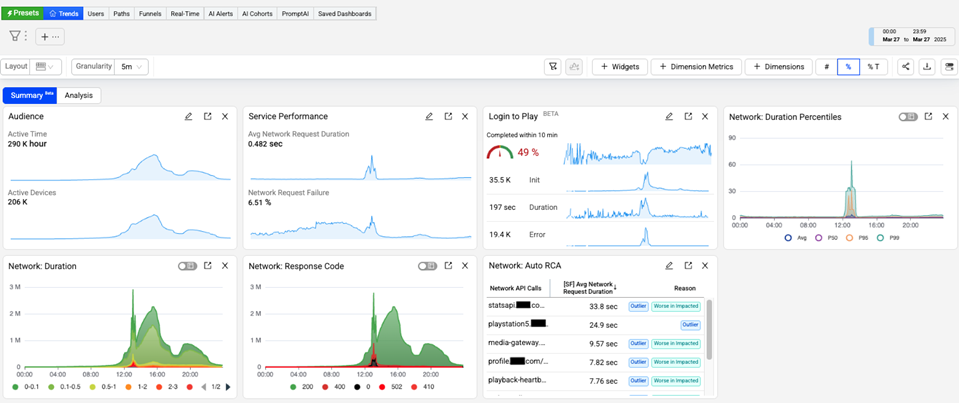Viewport: 959px width, 409px height.
Task: Toggle the Network: Duration chart switch
Action: pos(187,266)
